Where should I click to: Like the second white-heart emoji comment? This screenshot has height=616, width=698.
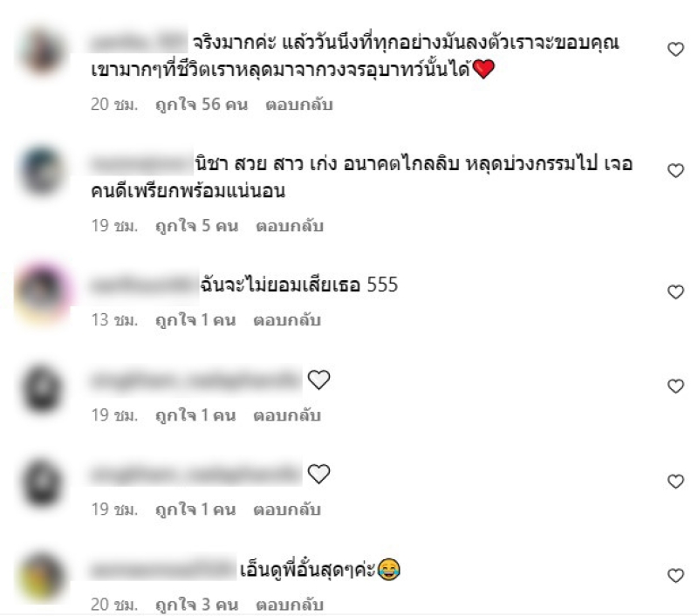click(675, 481)
